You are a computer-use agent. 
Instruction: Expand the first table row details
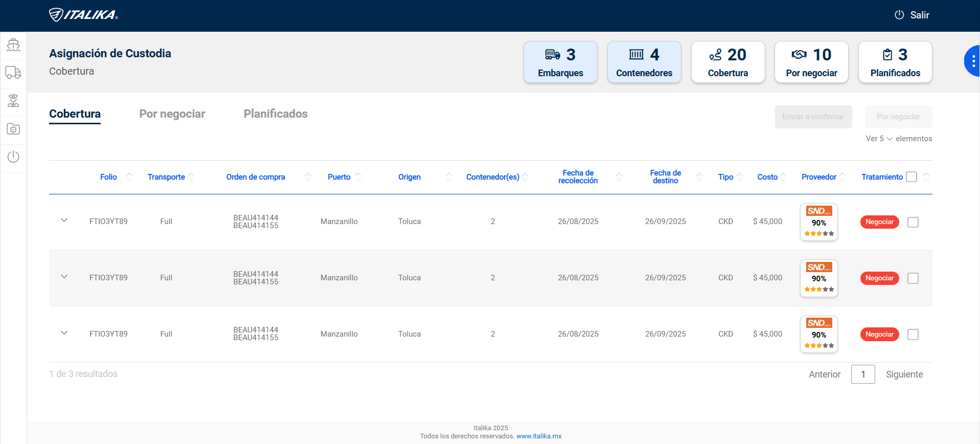[x=64, y=220]
